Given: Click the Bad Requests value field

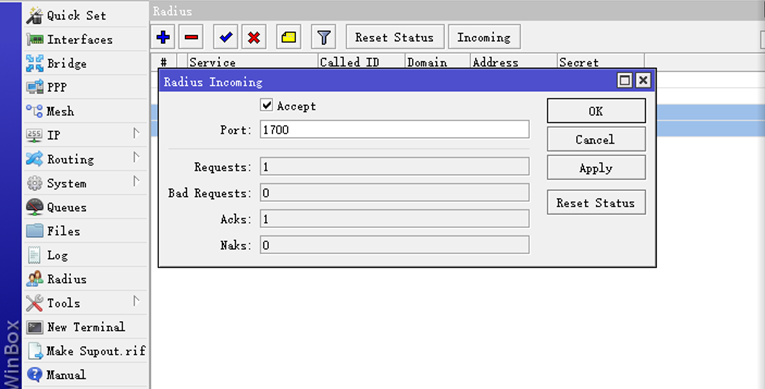Looking at the screenshot, I should (x=394, y=193).
